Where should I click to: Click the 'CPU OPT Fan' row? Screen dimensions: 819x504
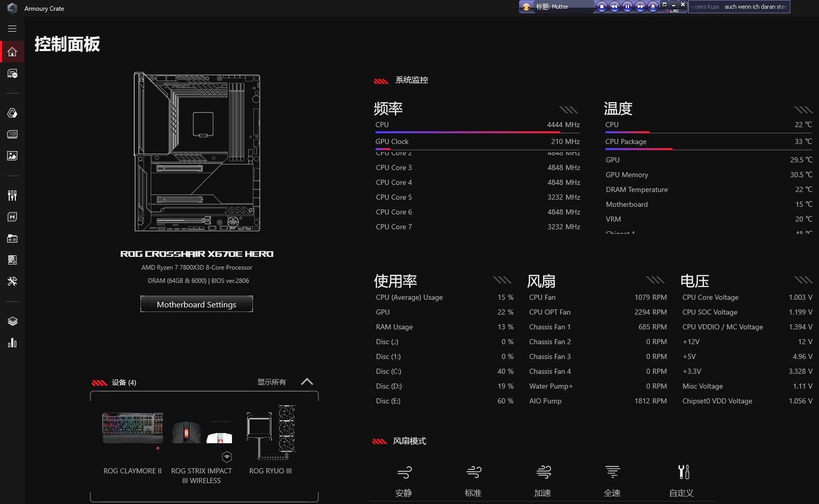598,312
